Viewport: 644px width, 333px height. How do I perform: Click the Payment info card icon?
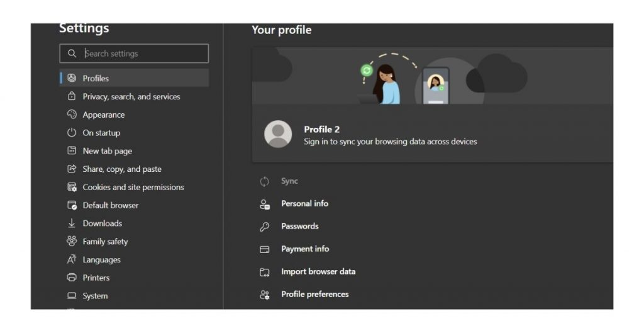point(265,249)
